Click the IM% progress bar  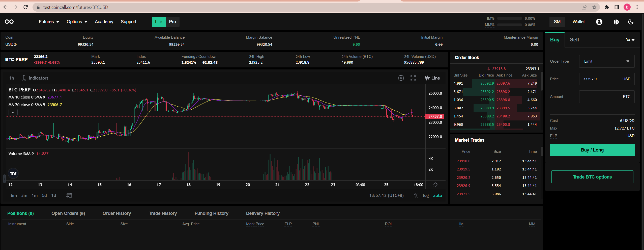(509, 18)
